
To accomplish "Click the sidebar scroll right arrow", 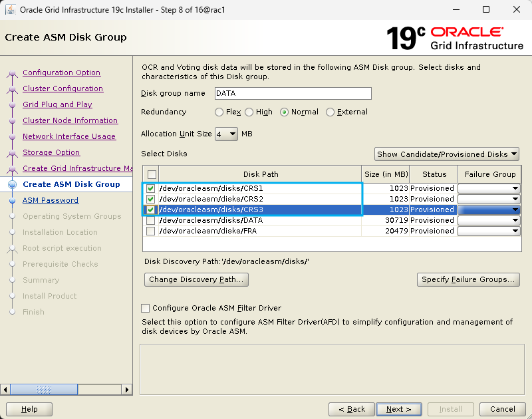I will coord(126,390).
